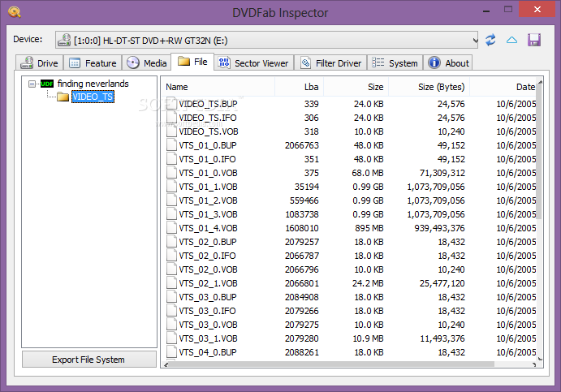Sort by the Size (Bytes) column header
Screen dimensions: 561x392
pyautogui.click(x=429, y=87)
